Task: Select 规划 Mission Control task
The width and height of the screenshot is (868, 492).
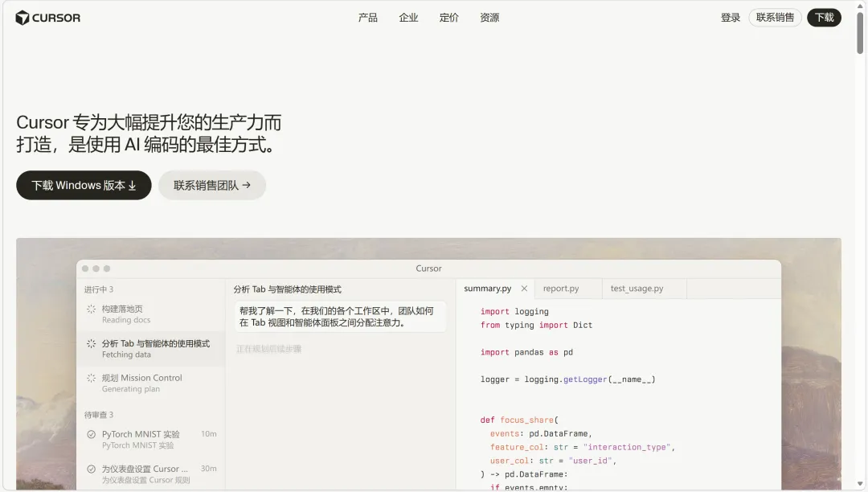Action: pos(150,383)
